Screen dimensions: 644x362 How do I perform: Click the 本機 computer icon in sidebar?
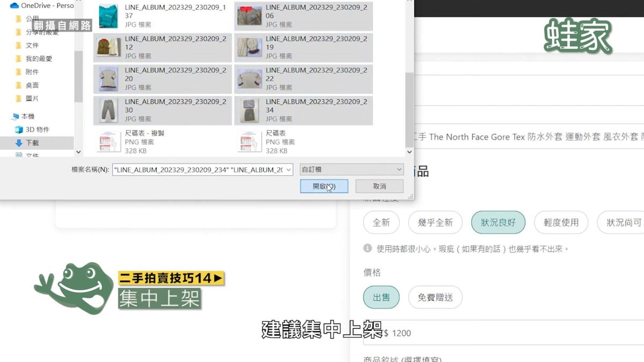pos(15,116)
